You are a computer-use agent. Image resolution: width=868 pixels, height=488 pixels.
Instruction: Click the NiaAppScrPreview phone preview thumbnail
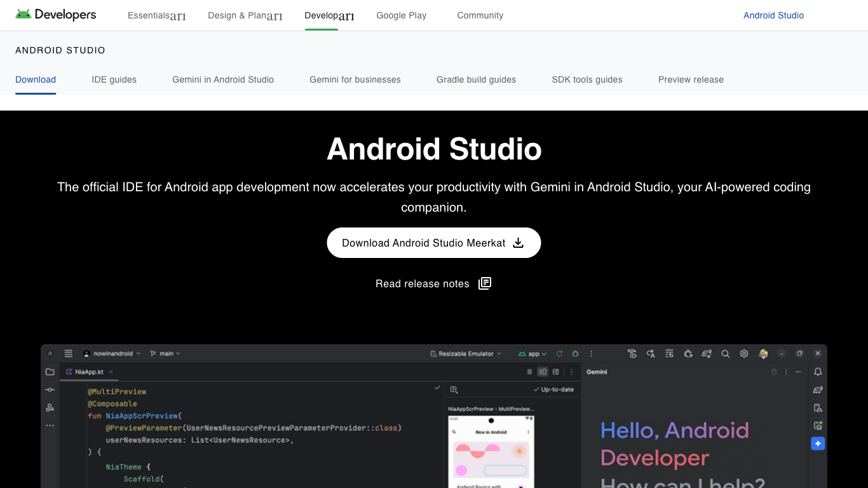click(491, 452)
